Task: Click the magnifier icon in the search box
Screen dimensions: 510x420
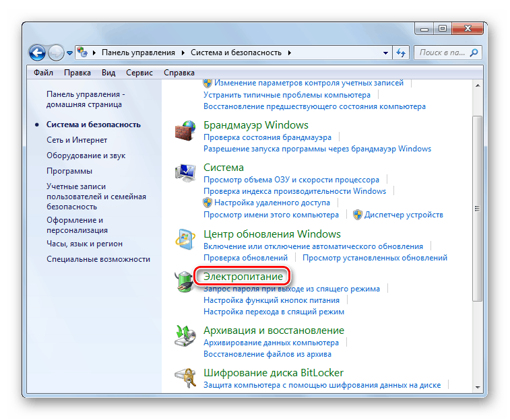Action: pos(474,53)
